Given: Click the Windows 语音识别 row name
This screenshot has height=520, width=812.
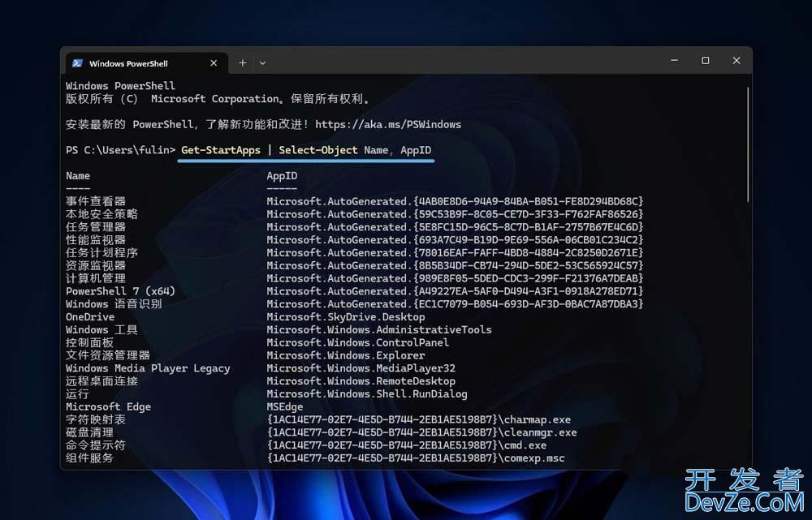Looking at the screenshot, I should (x=114, y=304).
